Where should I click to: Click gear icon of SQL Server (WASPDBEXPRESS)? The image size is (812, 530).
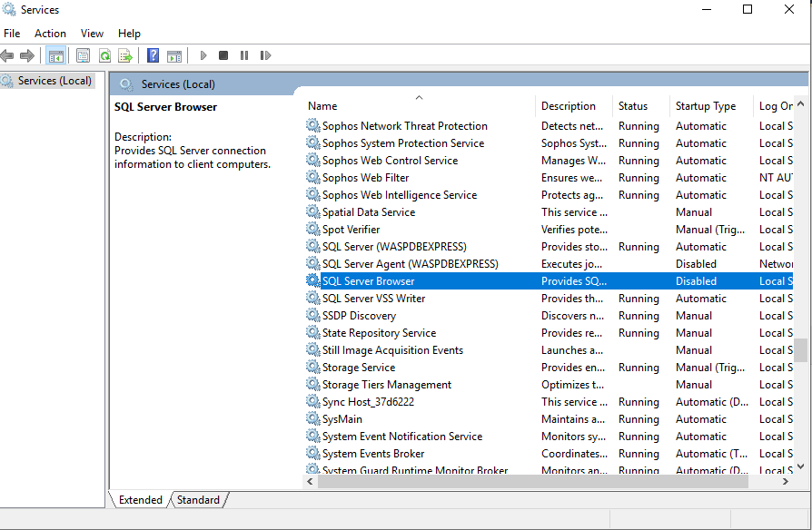point(312,246)
